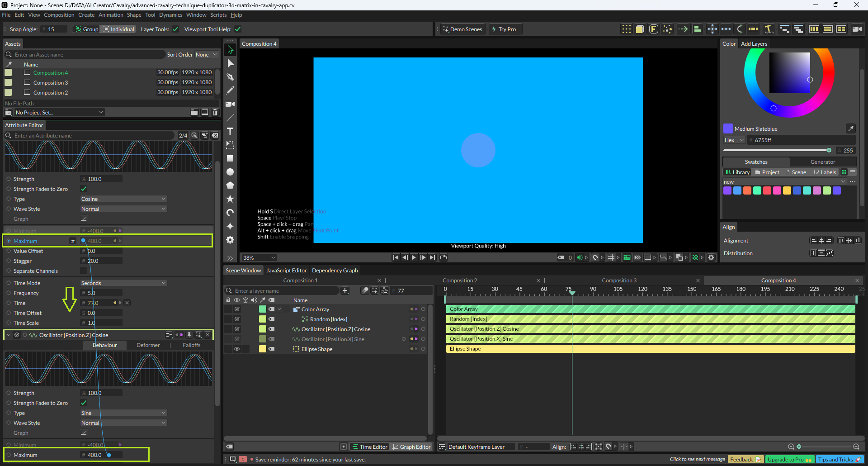The image size is (868, 466).
Task: Click the Upgrade to Pro button
Action: (789, 459)
